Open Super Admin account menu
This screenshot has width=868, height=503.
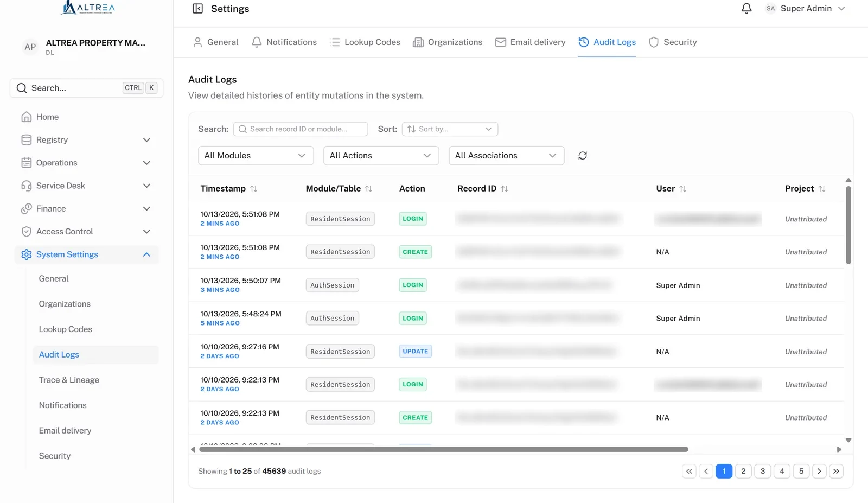click(x=806, y=9)
